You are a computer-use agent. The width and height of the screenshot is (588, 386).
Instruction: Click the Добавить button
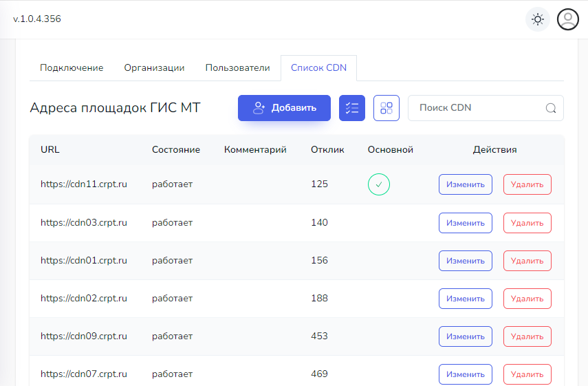284,108
